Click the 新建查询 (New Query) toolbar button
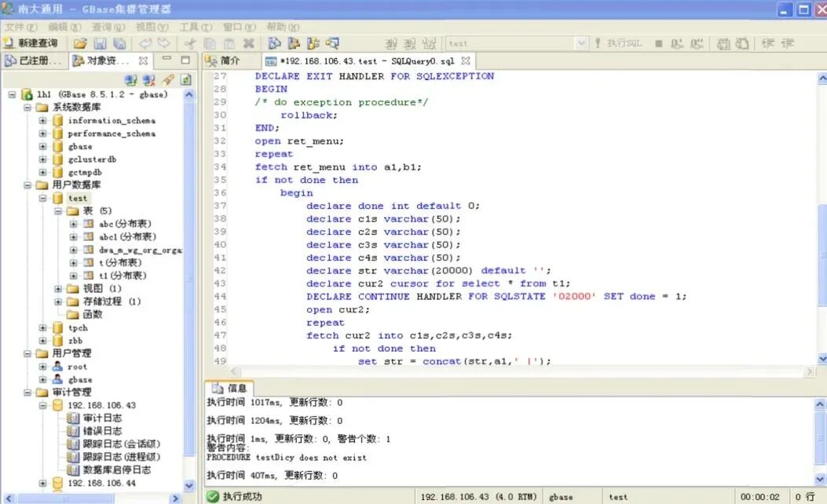Image resolution: width=827 pixels, height=504 pixels. 31,43
